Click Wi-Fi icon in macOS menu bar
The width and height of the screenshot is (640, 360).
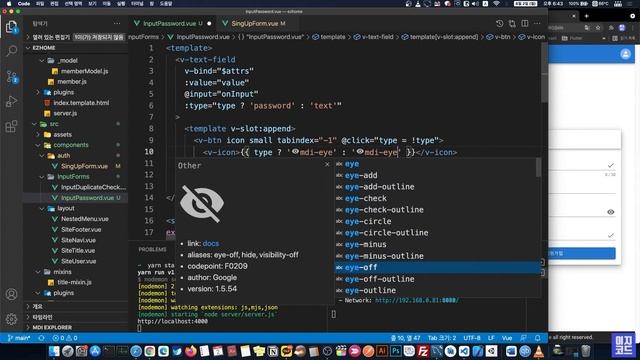point(496,4)
